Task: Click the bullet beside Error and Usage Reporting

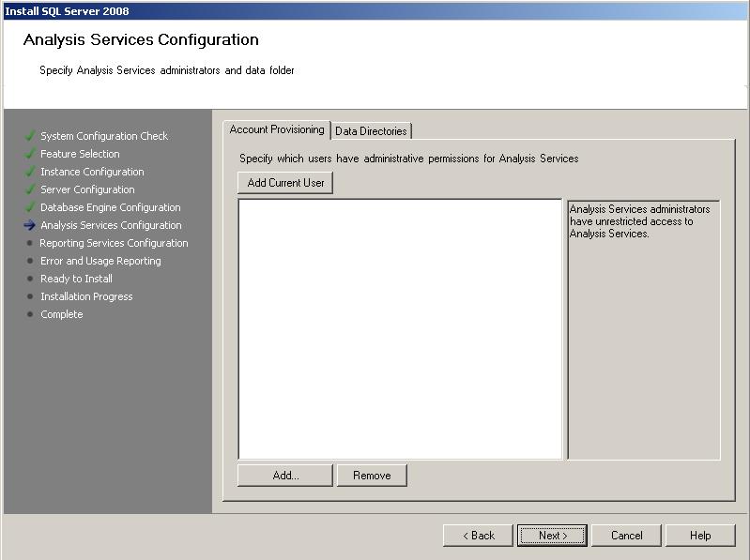Action: click(x=30, y=261)
